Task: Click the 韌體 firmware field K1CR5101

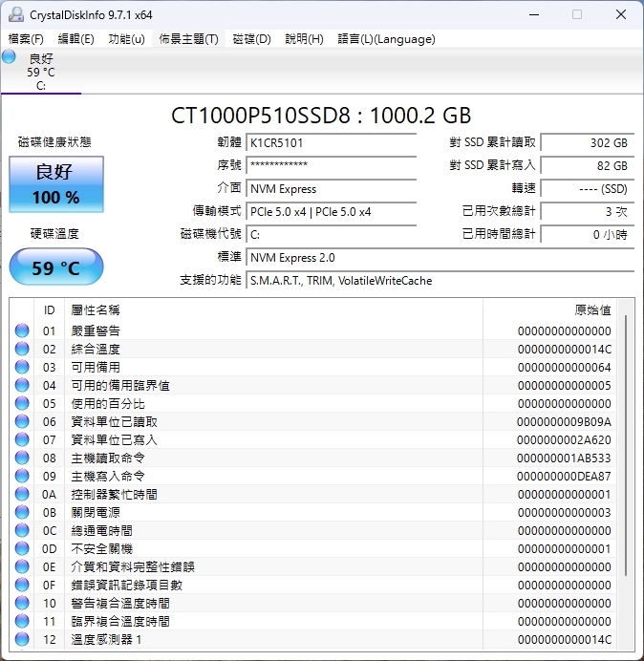Action: coord(331,143)
